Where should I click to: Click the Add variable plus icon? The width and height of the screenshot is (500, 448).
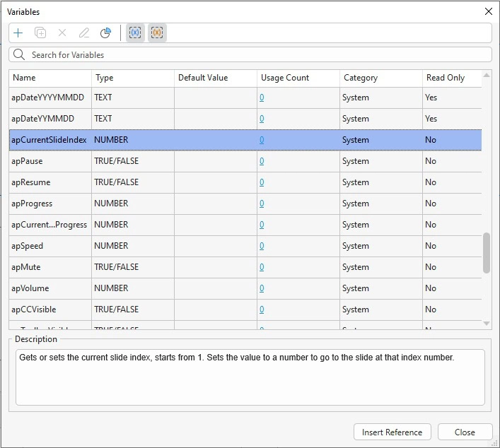click(x=18, y=33)
